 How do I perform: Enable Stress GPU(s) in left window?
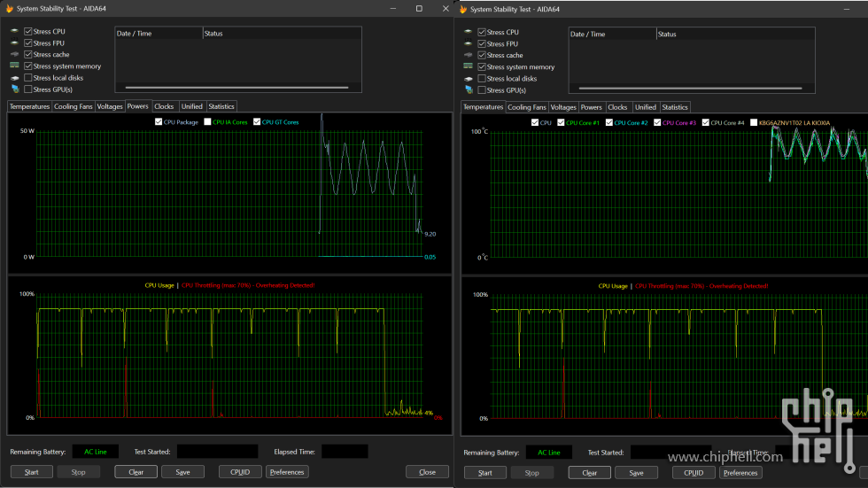coord(28,89)
